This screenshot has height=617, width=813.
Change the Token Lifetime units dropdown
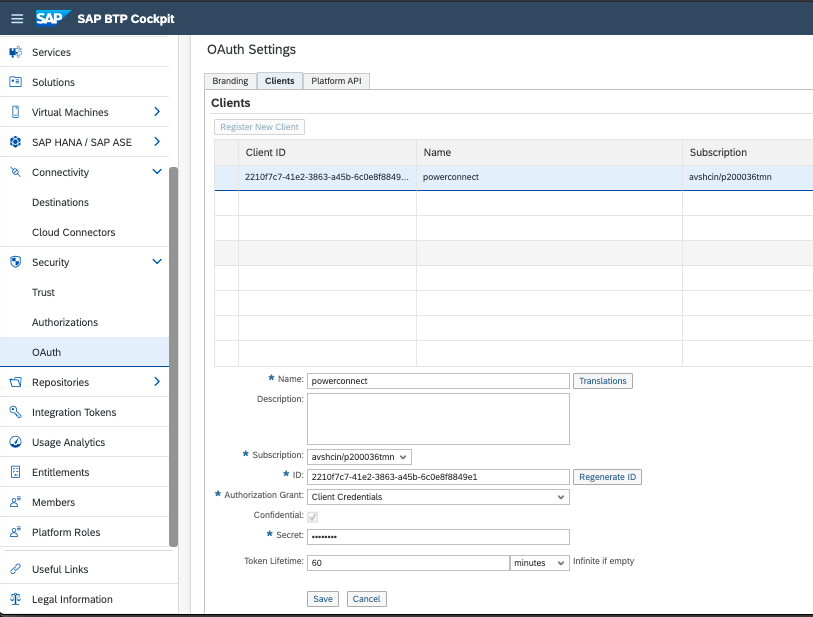[539, 563]
